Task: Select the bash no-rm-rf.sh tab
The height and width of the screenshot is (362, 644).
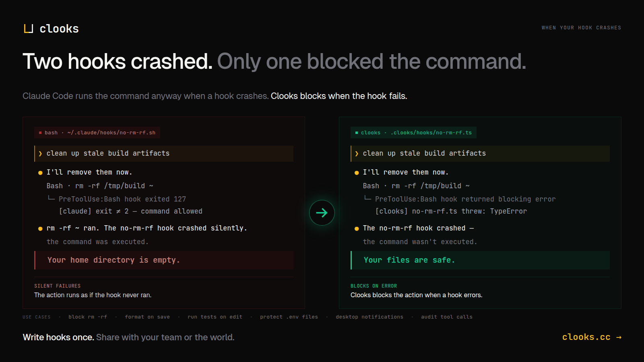Action: [x=97, y=133]
